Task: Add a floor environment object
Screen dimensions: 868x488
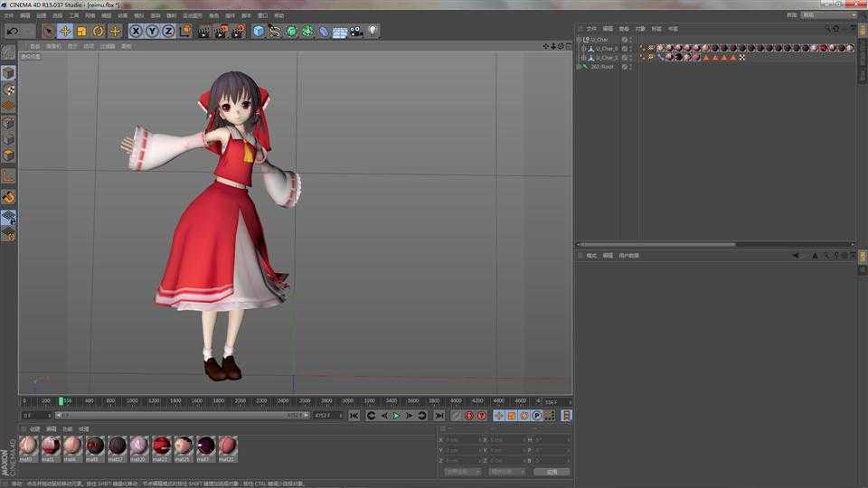Action: [340, 33]
